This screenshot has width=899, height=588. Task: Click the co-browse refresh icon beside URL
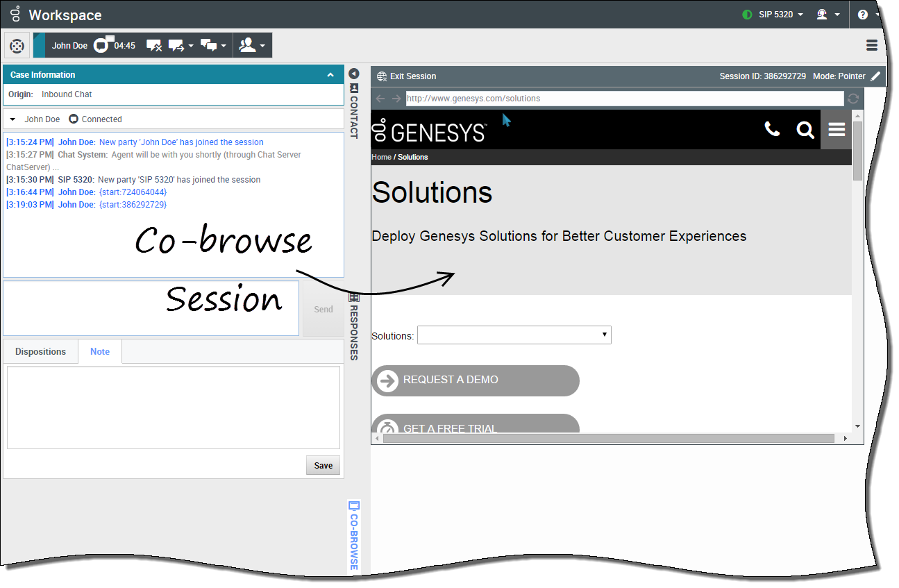853,99
